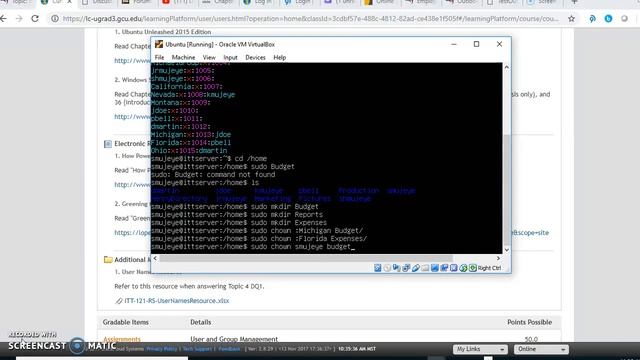Screen dimensions: 640x360
Task: Click the blue circular extension icon in browser toolbar
Action: tap(608, 19)
